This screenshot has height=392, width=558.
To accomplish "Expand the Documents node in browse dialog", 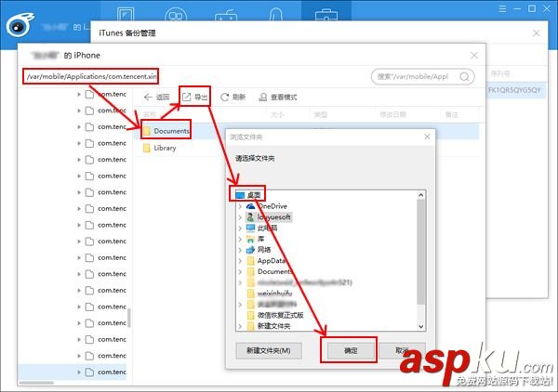I will (x=240, y=271).
